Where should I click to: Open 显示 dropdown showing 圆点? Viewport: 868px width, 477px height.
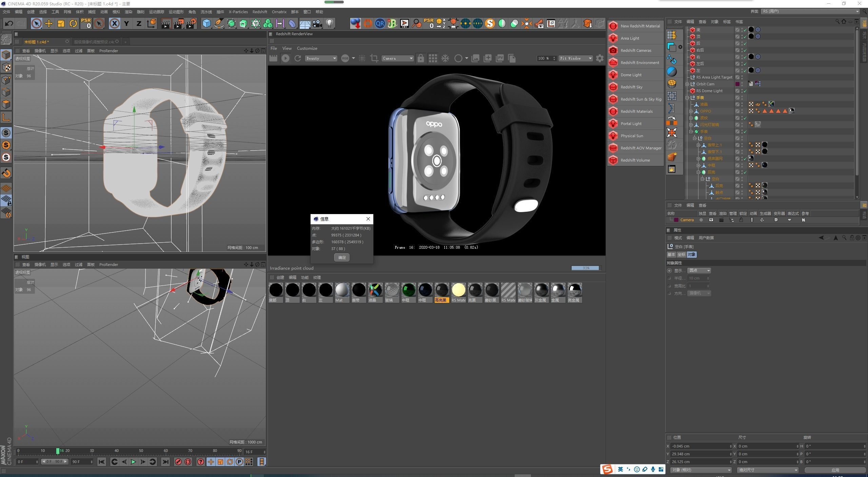699,270
